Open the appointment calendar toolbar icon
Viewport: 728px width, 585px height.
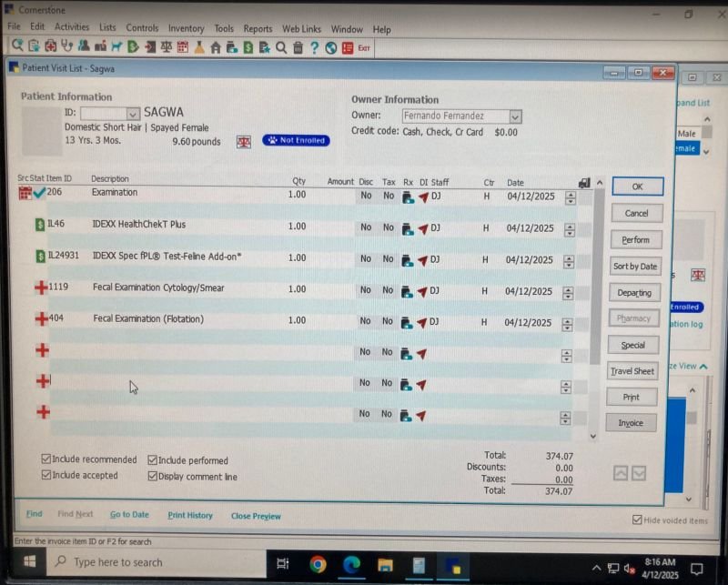click(x=183, y=47)
